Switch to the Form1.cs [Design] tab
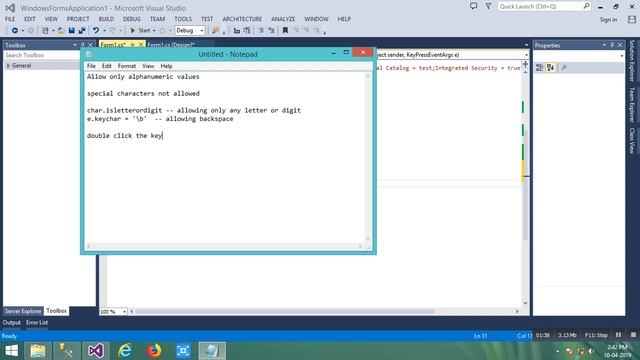Screen dimensions: 640x360 point(171,45)
